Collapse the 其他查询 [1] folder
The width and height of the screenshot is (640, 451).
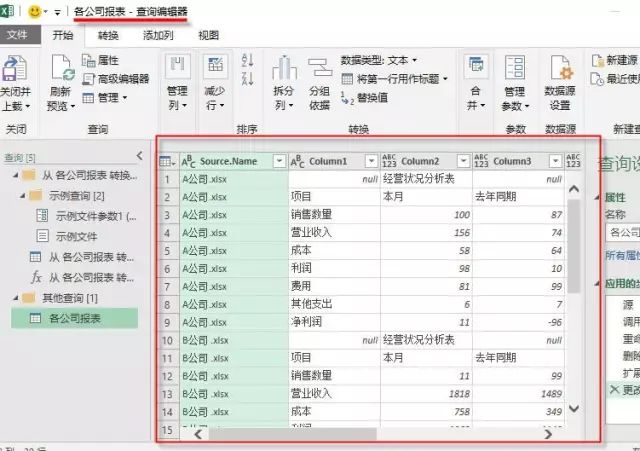click(x=16, y=298)
